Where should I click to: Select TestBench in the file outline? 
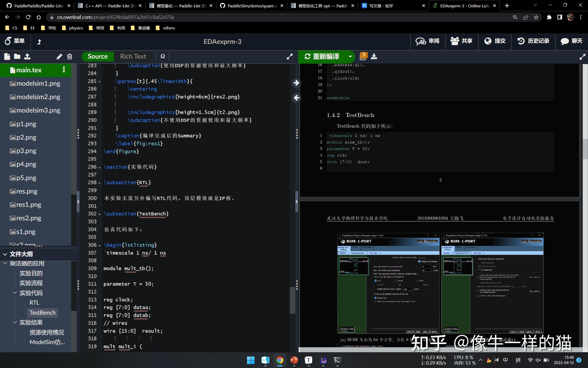pos(42,313)
